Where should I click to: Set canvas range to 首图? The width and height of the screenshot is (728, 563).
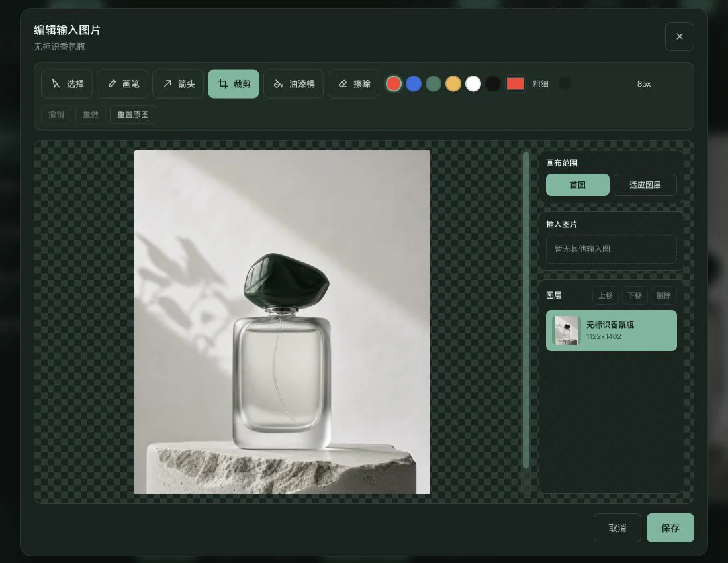pyautogui.click(x=578, y=185)
